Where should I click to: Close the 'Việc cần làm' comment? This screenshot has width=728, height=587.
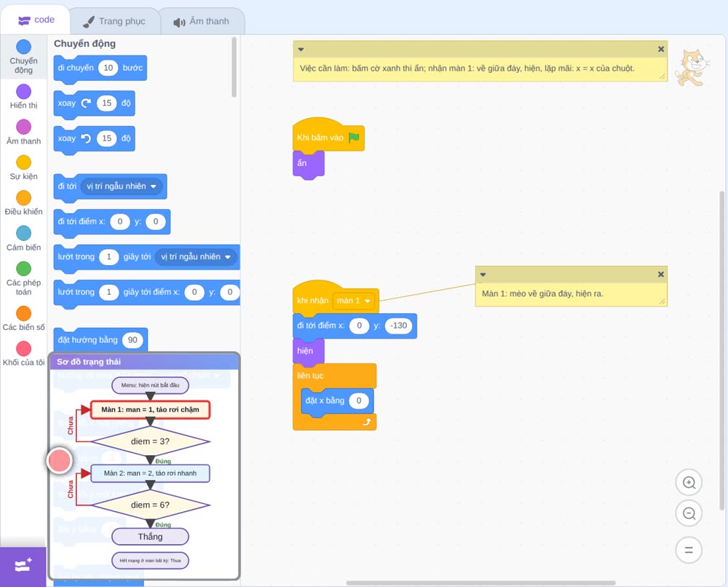(661, 49)
